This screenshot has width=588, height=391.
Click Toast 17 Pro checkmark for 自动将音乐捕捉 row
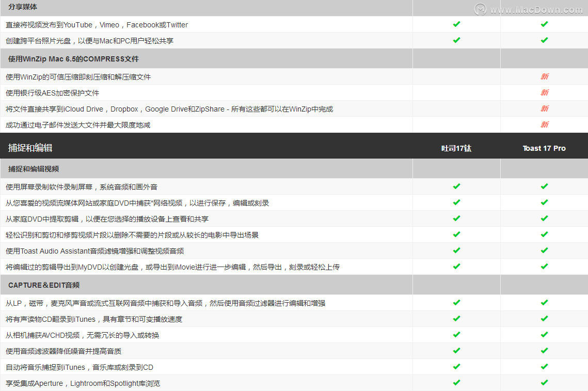pos(545,367)
